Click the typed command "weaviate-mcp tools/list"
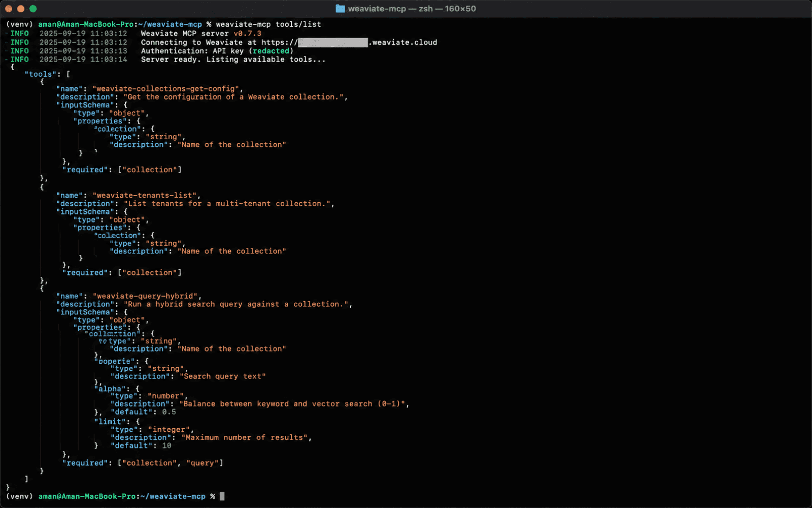This screenshot has height=508, width=812. coord(268,24)
